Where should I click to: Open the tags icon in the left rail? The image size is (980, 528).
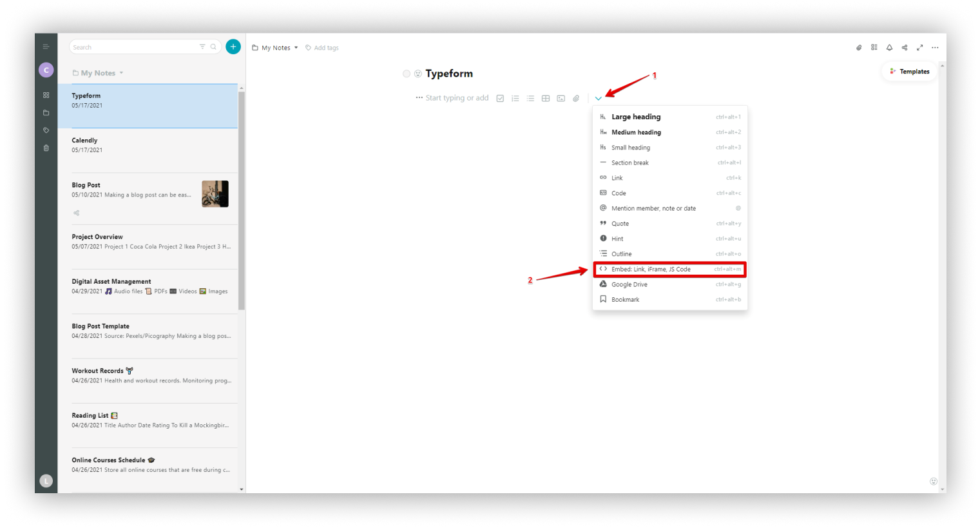[46, 130]
